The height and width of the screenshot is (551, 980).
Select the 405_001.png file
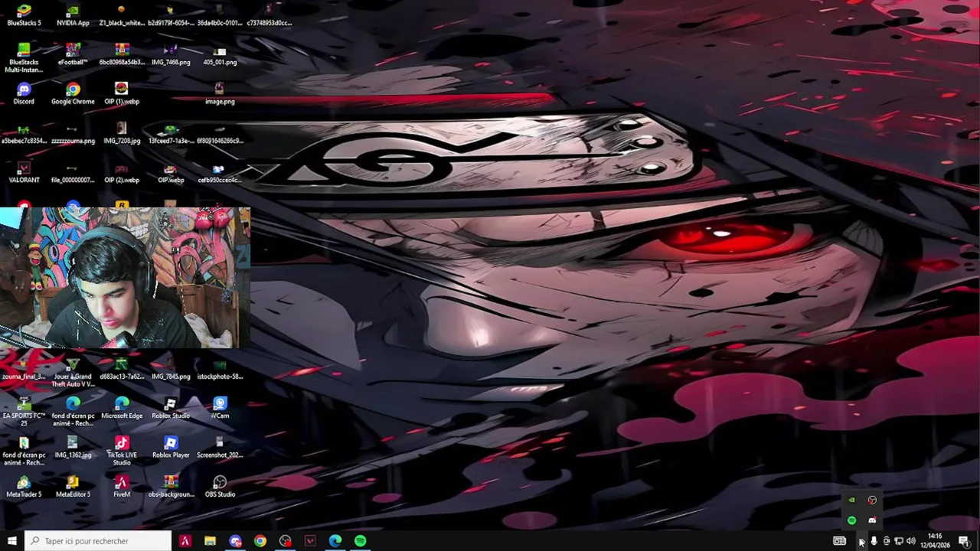click(x=220, y=54)
